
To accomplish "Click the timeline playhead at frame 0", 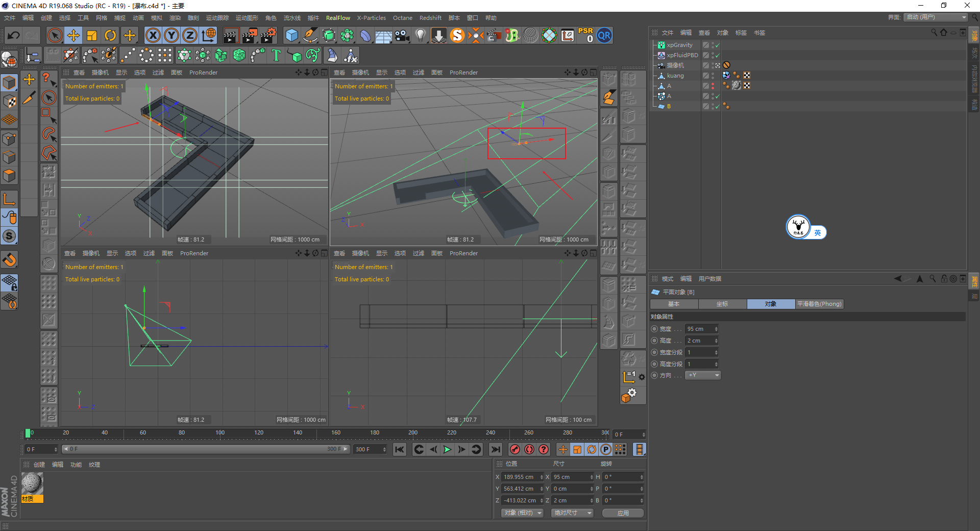I will pyautogui.click(x=28, y=433).
